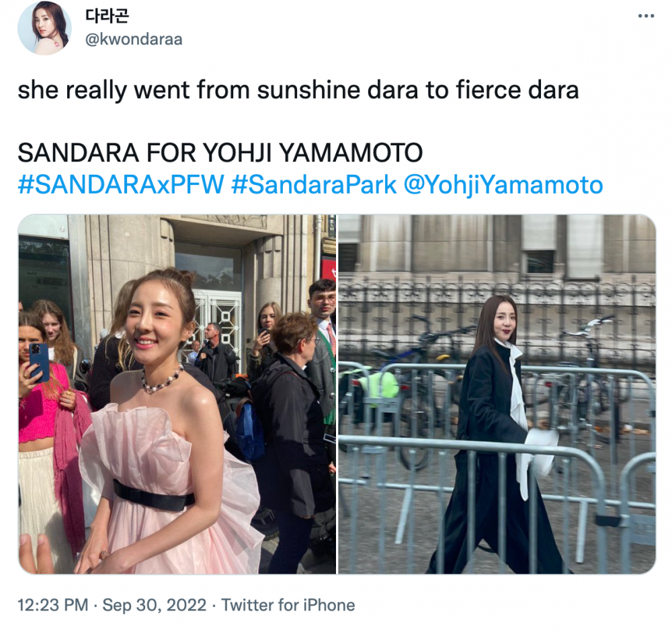Viewport: 672px width, 630px height.
Task: Follow the @YohjiYamamoto mention link
Action: coord(503,186)
